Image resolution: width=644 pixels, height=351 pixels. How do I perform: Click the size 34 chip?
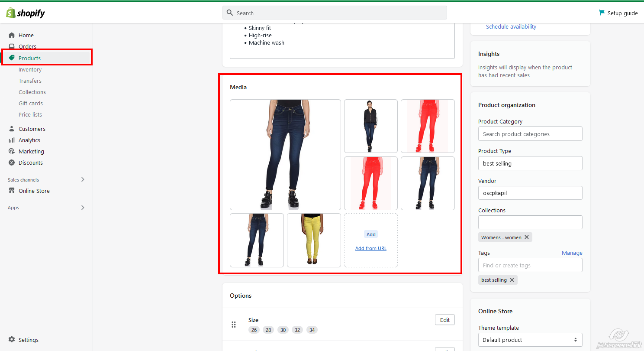pos(312,330)
